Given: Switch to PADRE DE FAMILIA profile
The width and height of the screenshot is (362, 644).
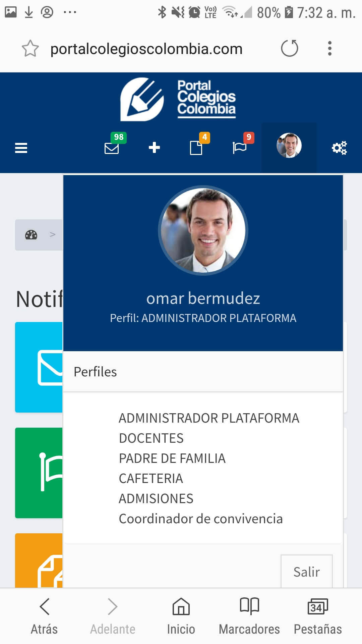Looking at the screenshot, I should [x=172, y=459].
